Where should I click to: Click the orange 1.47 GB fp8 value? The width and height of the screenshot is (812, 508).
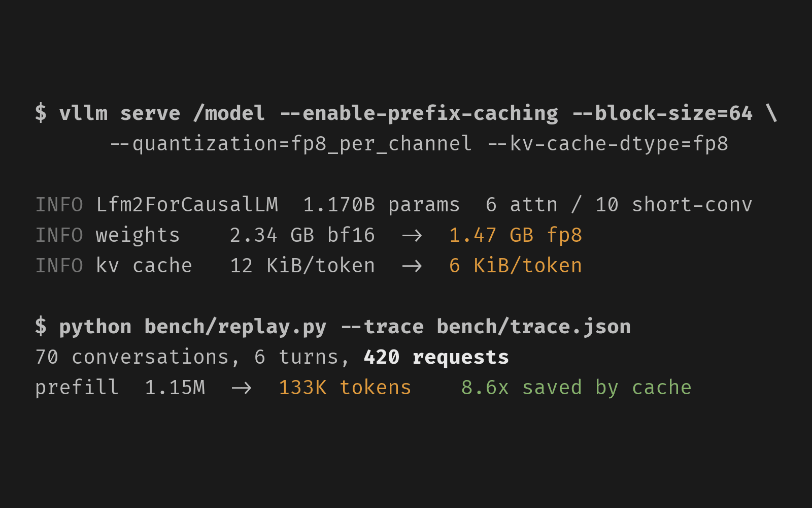[516, 236]
